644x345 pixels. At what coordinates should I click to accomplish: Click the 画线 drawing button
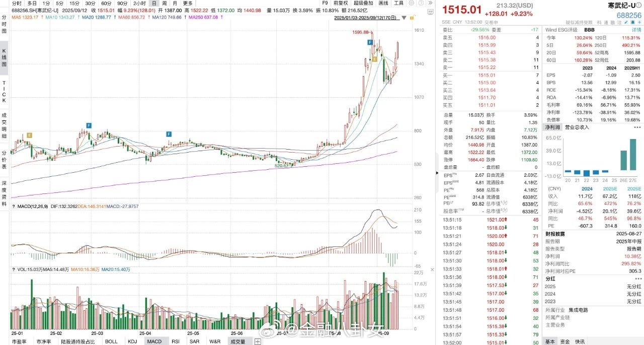pyautogui.click(x=383, y=3)
